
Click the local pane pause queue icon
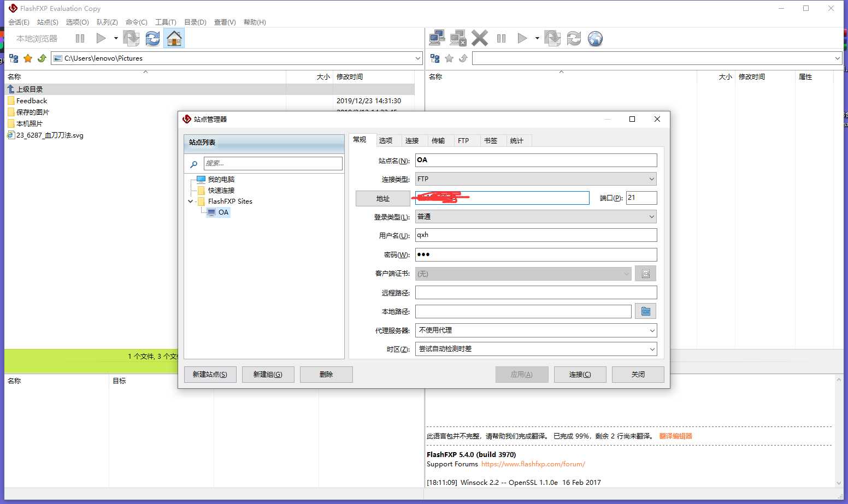click(x=80, y=38)
